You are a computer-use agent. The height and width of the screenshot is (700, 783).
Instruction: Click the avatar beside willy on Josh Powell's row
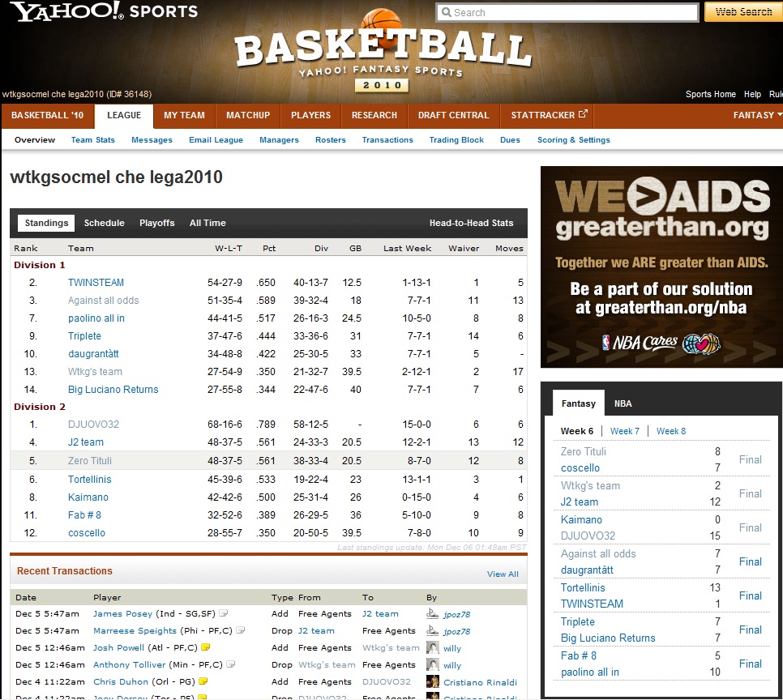click(x=433, y=648)
